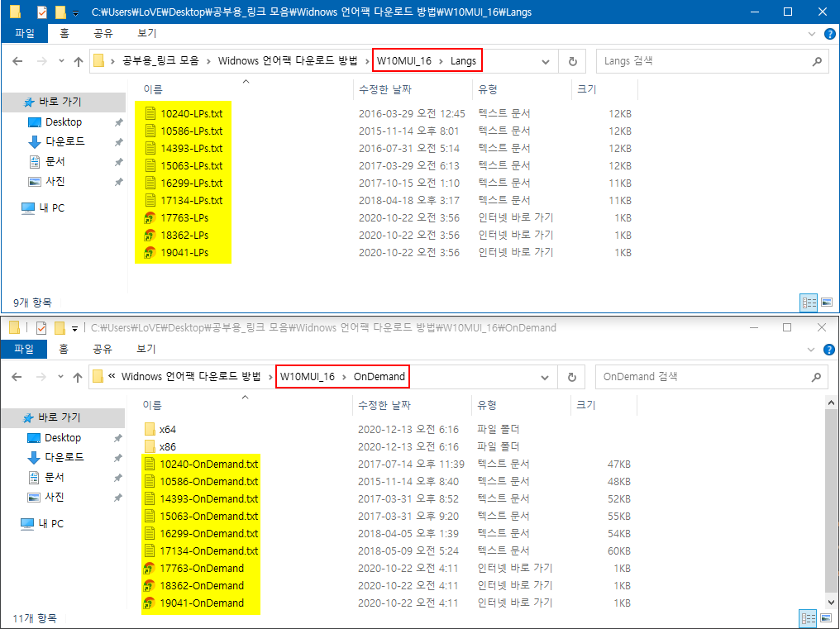Click search magnifier in Langs window
Viewport: 840px width, 629px height.
point(817,61)
